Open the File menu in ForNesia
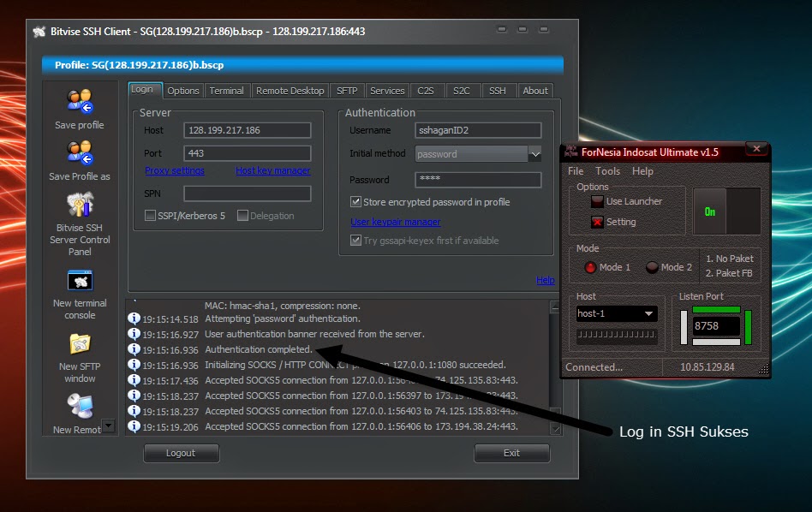 coord(576,171)
